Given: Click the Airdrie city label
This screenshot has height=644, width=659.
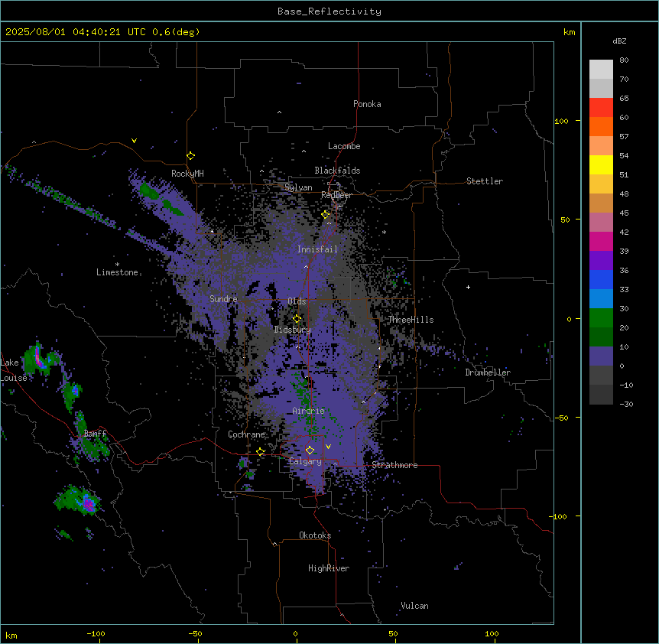Looking at the screenshot, I should [x=308, y=411].
